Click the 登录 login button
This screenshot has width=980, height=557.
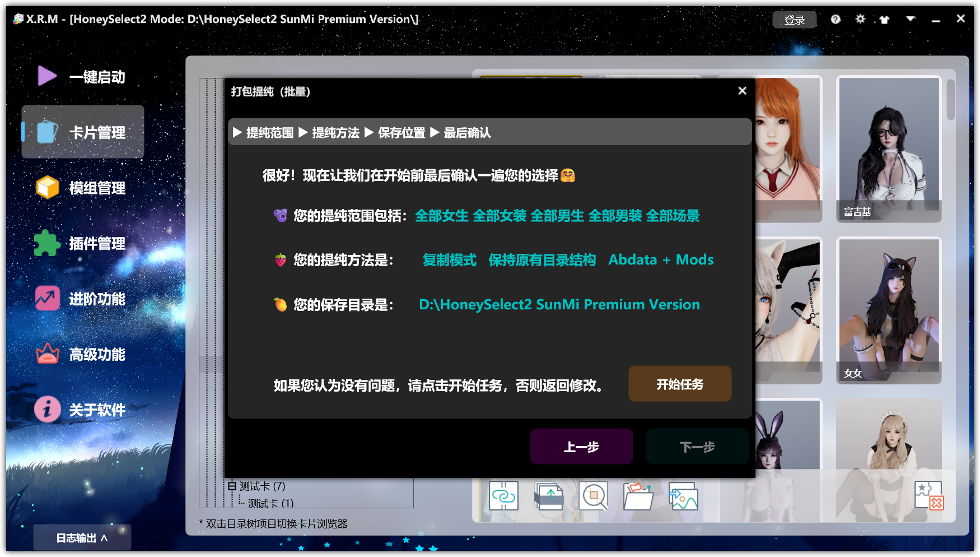tap(794, 20)
